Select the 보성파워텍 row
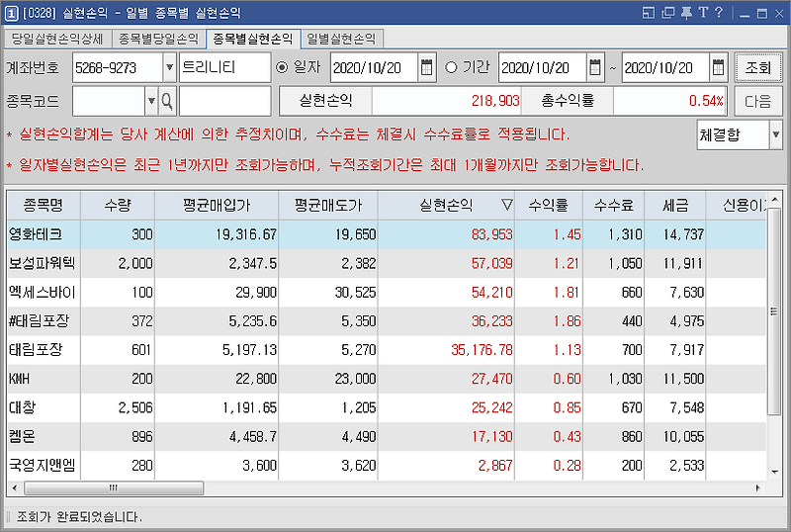Image resolution: width=791 pixels, height=532 pixels. pyautogui.click(x=387, y=263)
